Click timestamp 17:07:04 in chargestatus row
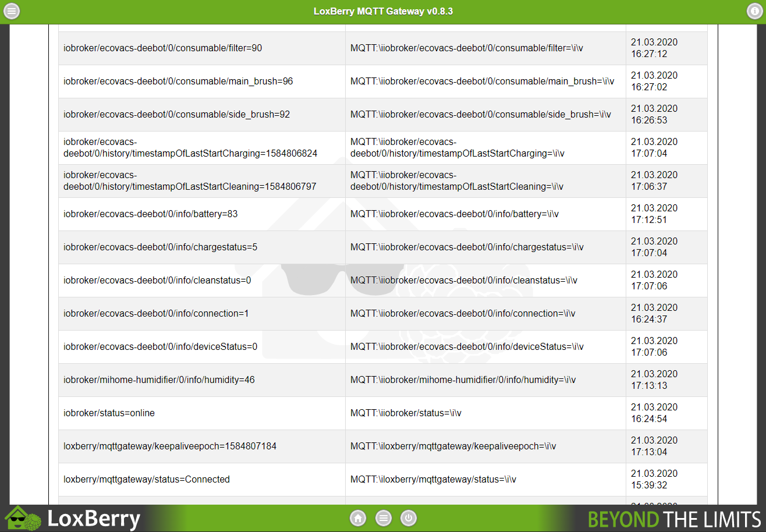The width and height of the screenshot is (766, 532). (654, 247)
